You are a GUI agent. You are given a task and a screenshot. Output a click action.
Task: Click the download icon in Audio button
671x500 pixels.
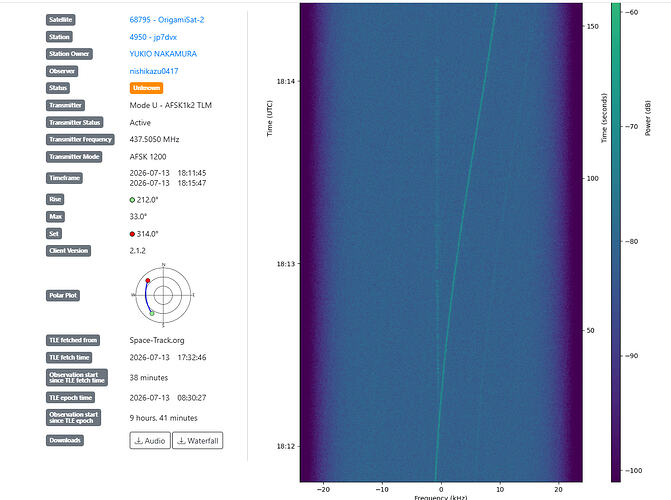[139, 440]
